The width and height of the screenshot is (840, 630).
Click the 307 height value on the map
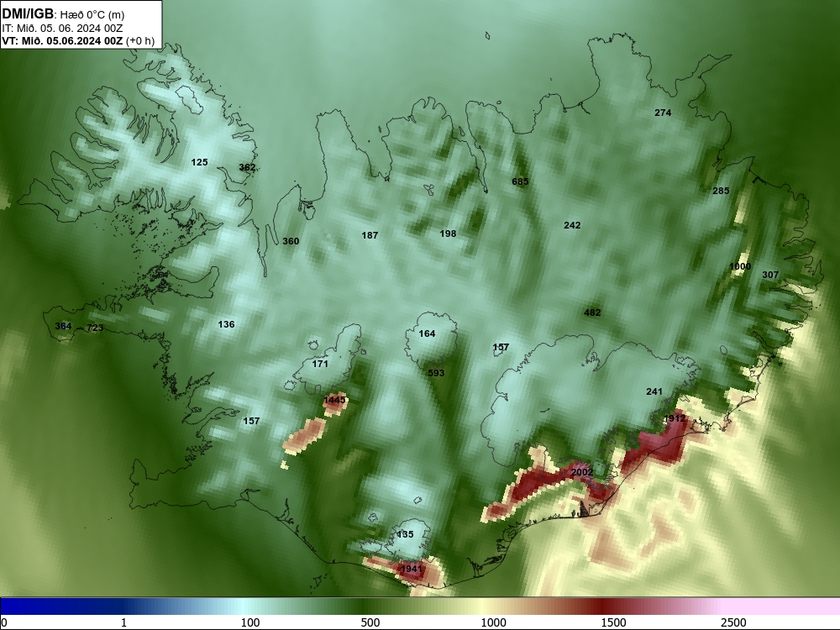tap(770, 275)
